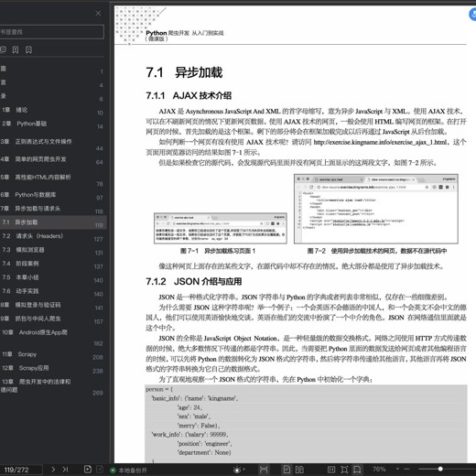476x476 pixels.
Task: Switch to two-page view
Action: (x=299, y=470)
